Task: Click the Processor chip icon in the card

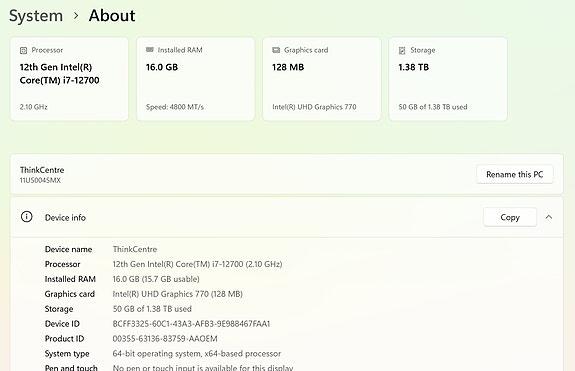Action: coord(23,51)
